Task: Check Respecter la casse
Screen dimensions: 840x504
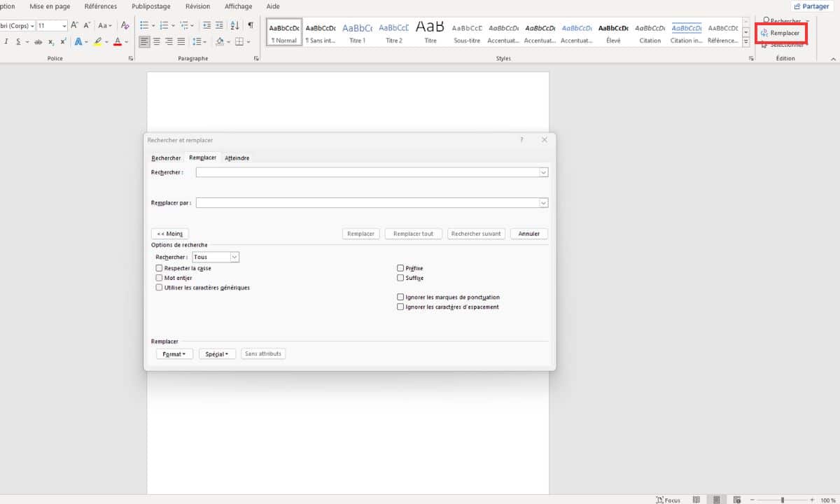Action: 159,268
